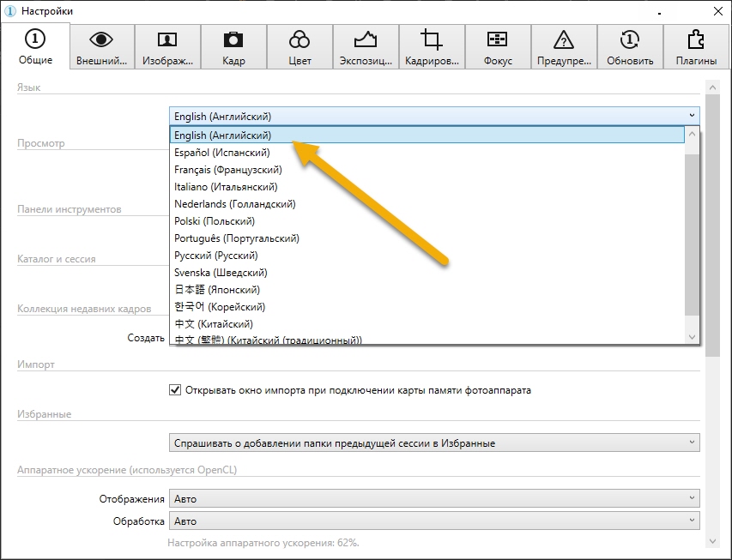Minimize the Настройки window

coord(659,12)
